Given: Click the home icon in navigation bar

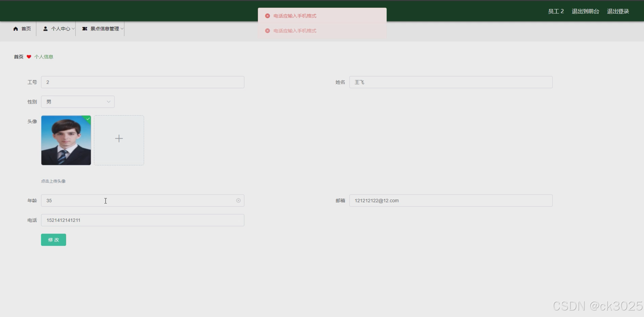Looking at the screenshot, I should click(16, 29).
